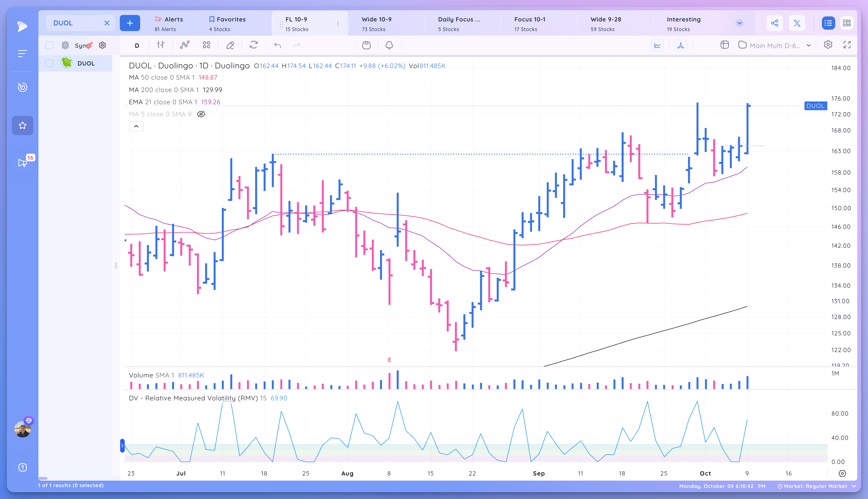
Task: Toggle the line chart panel button
Action: (x=657, y=45)
